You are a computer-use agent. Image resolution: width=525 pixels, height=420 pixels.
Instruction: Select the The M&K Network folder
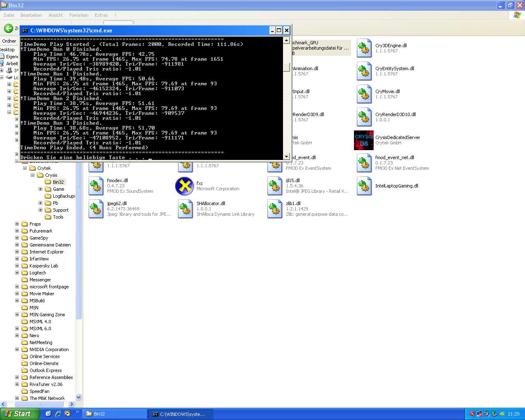point(43,398)
